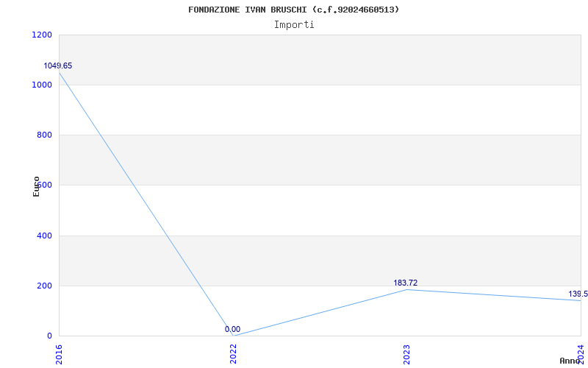Select the 400 y-axis tick label

(44, 236)
